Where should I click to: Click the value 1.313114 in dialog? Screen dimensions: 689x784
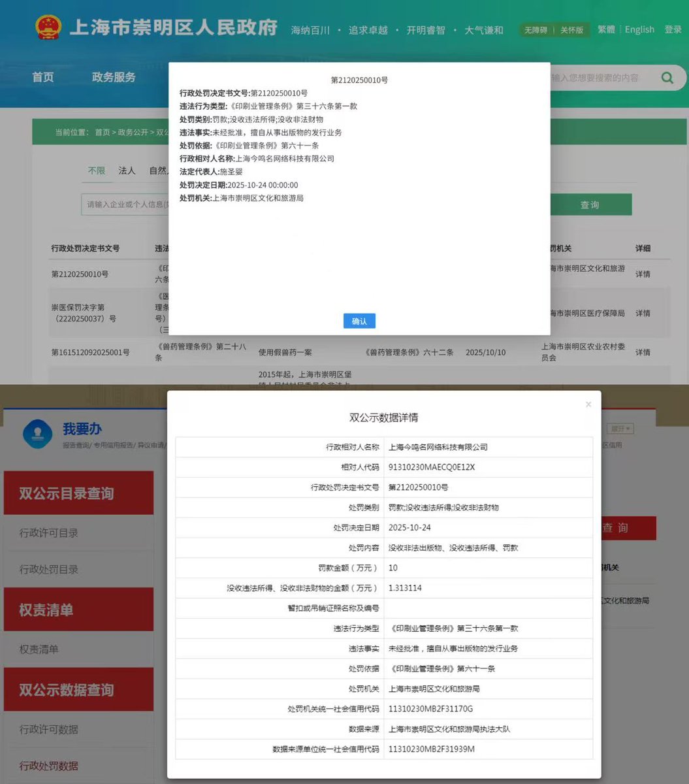click(x=405, y=588)
